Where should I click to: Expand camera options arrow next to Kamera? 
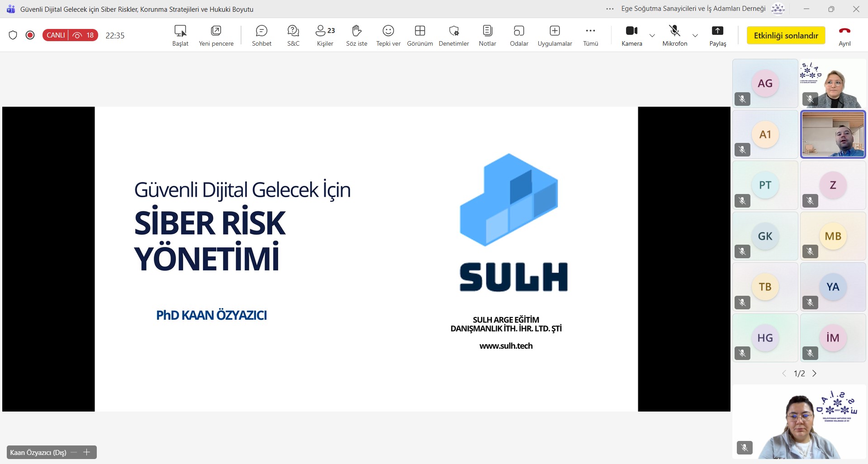(652, 35)
